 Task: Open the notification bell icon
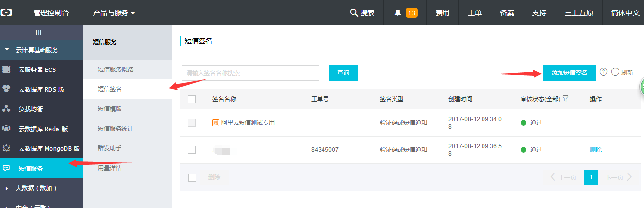(x=398, y=13)
